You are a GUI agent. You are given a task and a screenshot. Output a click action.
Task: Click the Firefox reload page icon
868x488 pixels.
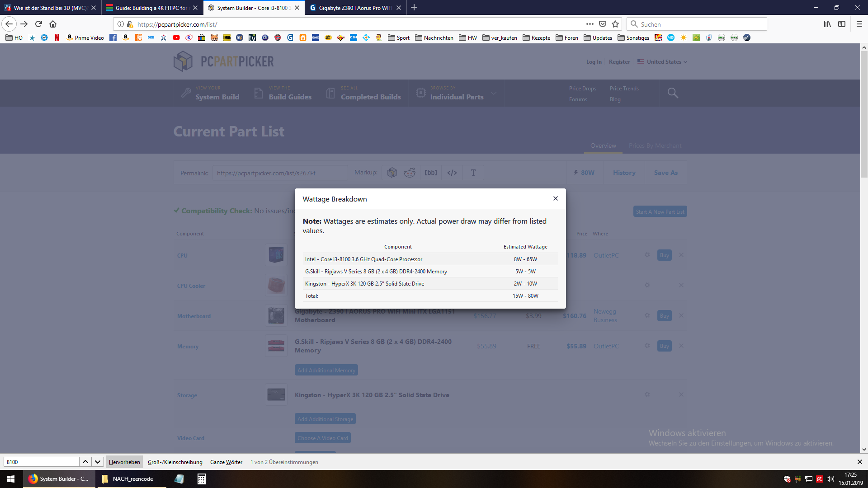point(38,24)
